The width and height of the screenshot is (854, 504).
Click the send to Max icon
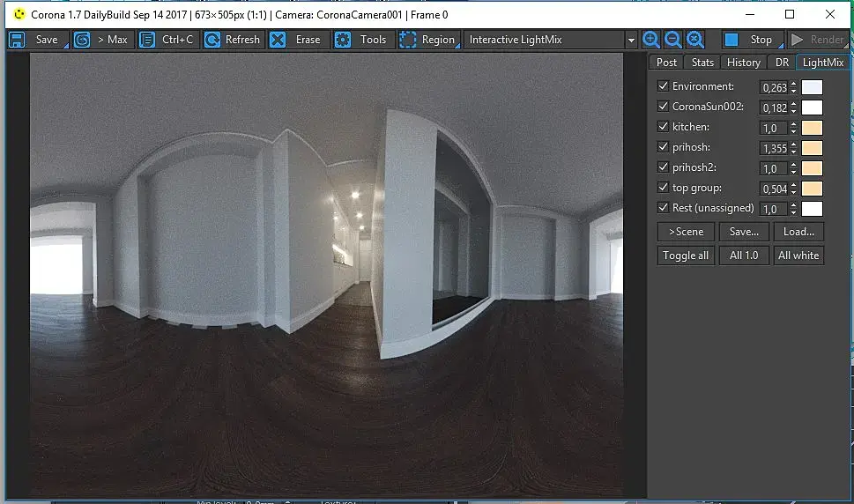(x=82, y=40)
